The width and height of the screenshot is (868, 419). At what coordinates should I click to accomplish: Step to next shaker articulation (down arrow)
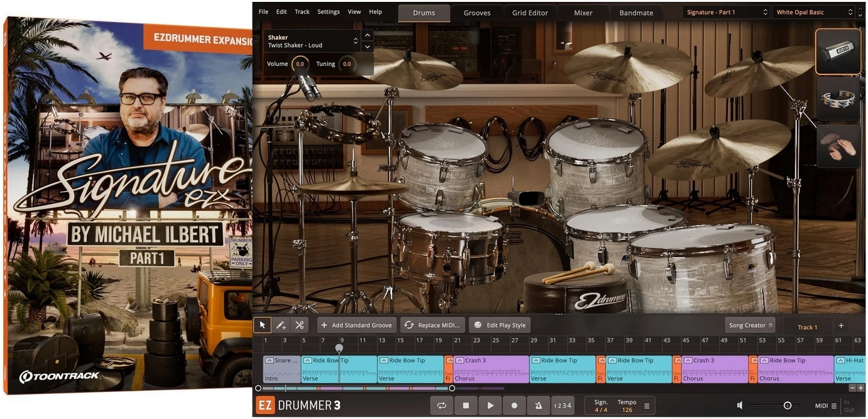point(368,46)
